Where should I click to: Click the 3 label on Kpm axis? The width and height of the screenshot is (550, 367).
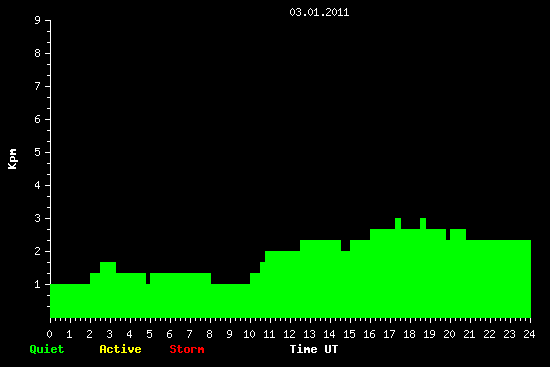point(38,218)
